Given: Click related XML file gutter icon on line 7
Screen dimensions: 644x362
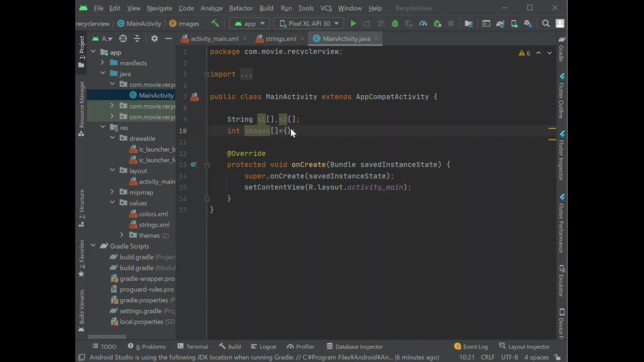Looking at the screenshot, I should (x=195, y=97).
